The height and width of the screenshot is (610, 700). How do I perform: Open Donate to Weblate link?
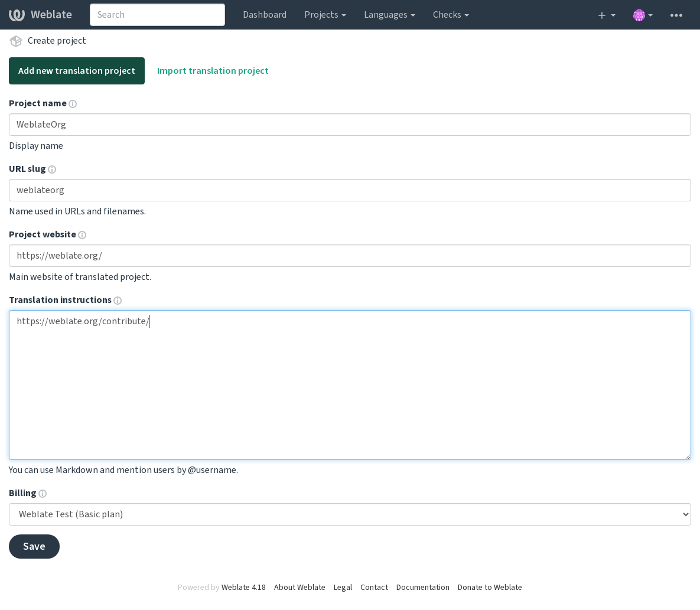pyautogui.click(x=490, y=588)
